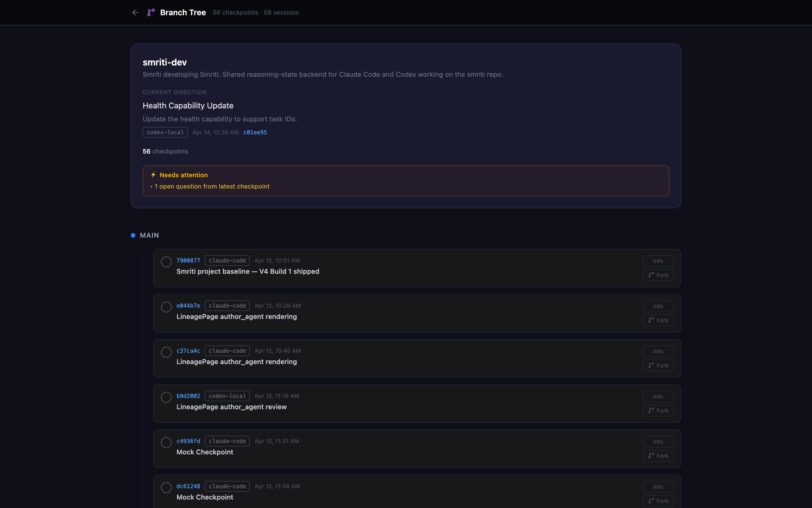Viewport: 812px width, 508px height.
Task: Click the MAIN branch label
Action: [x=149, y=235]
